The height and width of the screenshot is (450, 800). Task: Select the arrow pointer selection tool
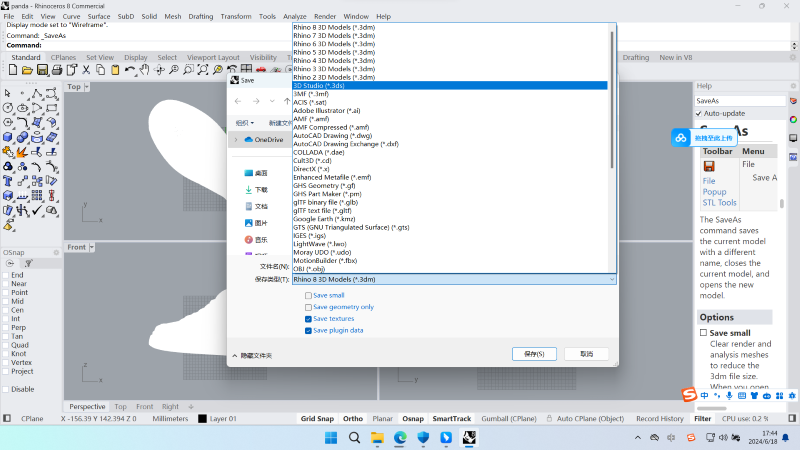(x=8, y=93)
